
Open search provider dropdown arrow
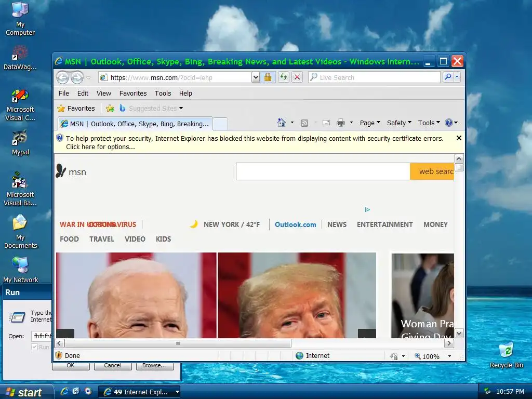457,77
